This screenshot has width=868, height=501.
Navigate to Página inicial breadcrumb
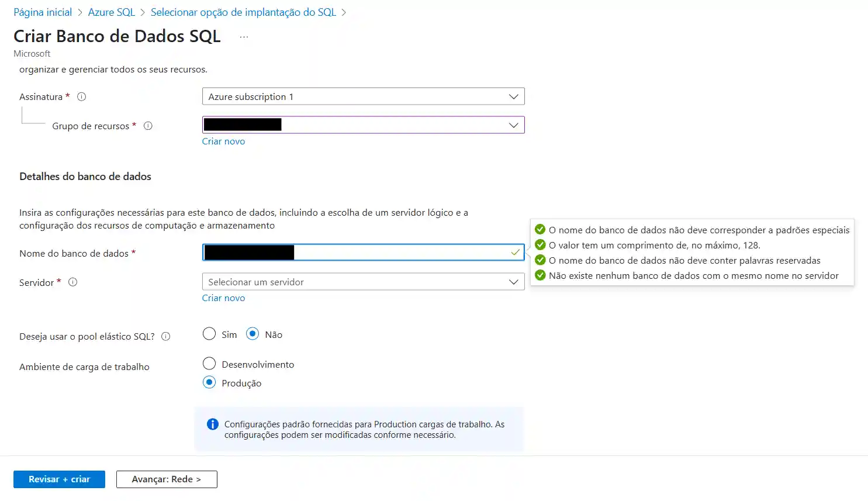[x=42, y=12]
